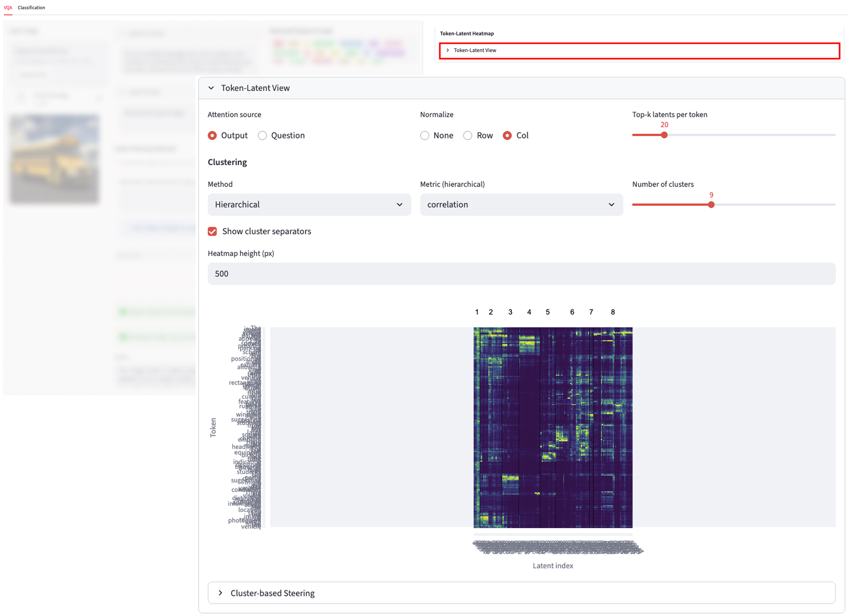
Task: Select Col normalization
Action: click(x=507, y=135)
